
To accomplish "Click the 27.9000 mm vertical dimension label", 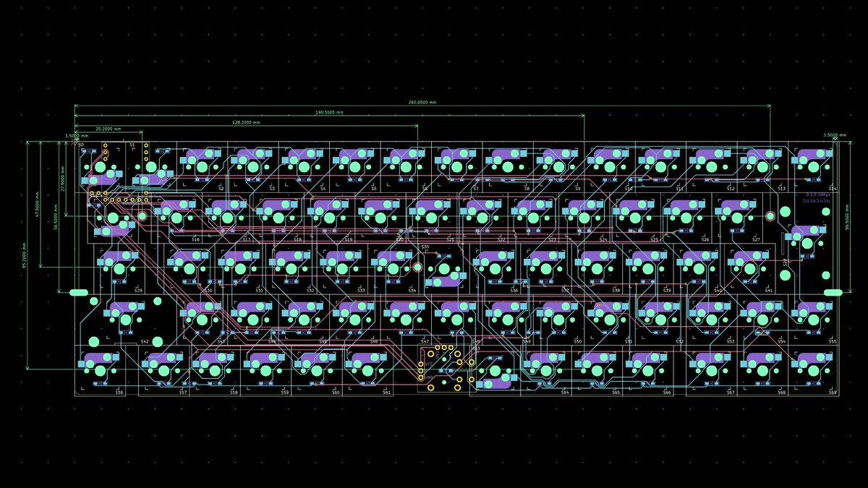I will pyautogui.click(x=63, y=179).
